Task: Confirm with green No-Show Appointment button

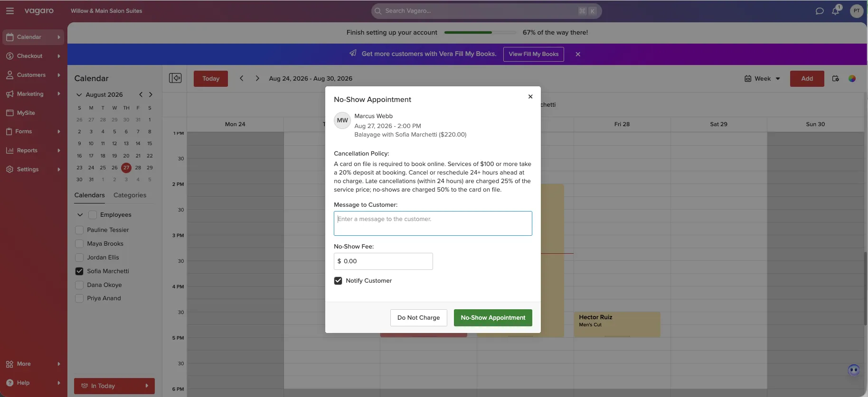Action: (x=493, y=318)
